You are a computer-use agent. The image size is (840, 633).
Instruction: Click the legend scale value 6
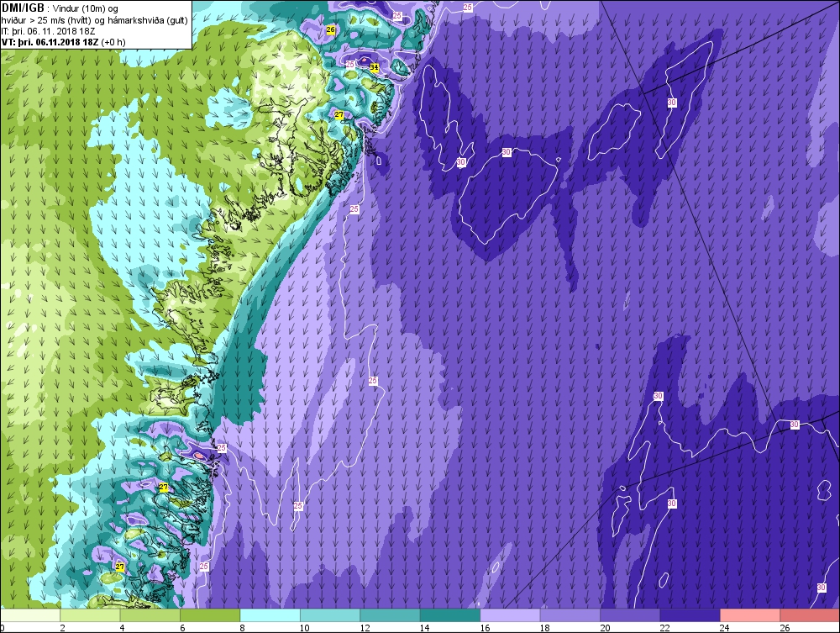click(x=182, y=628)
